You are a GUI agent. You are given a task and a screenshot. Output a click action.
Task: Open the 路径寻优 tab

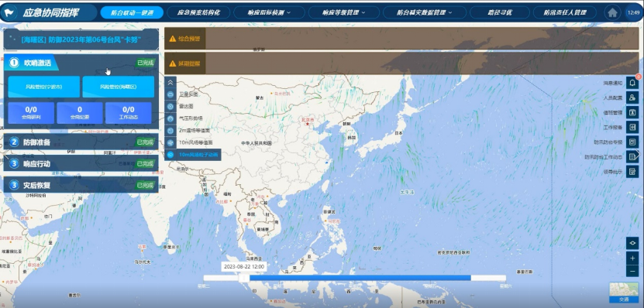coord(499,12)
